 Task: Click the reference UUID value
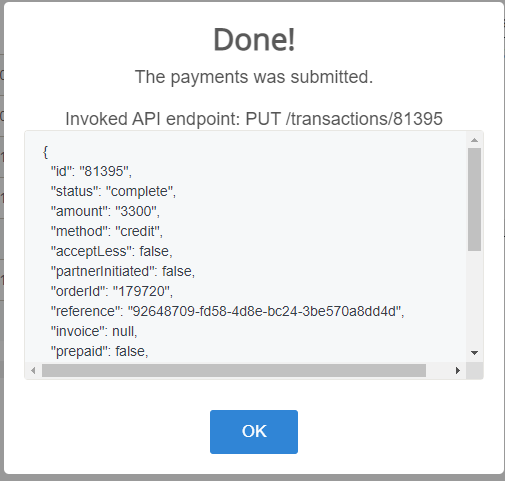click(264, 311)
